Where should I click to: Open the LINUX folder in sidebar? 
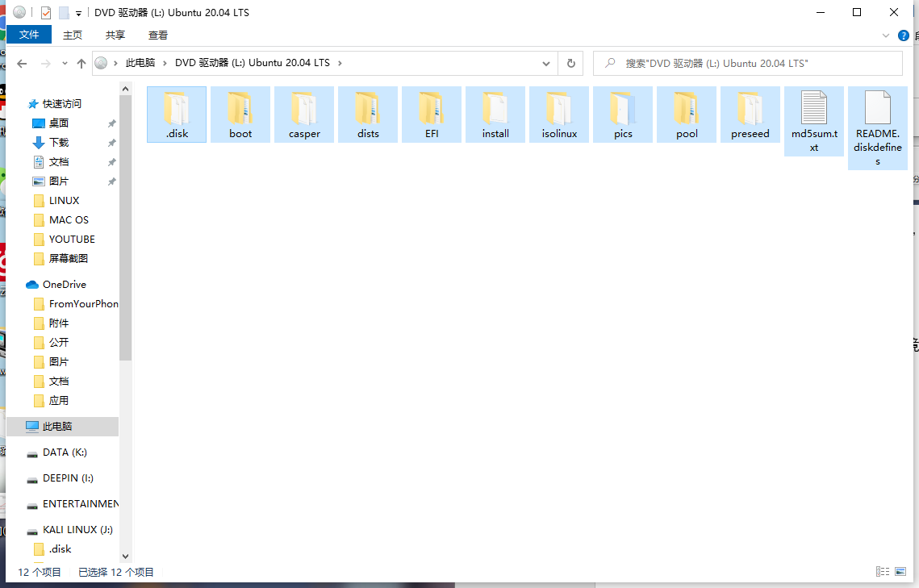click(x=64, y=200)
